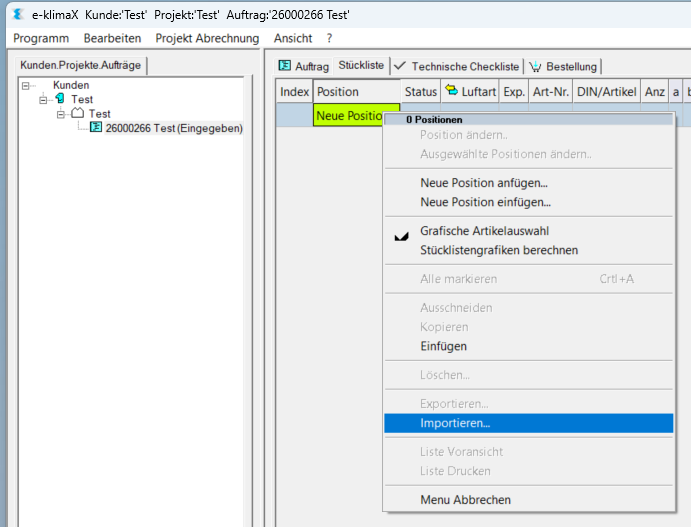Collapse the Test project tree node
Viewport: 691px width, 527px height.
point(60,115)
